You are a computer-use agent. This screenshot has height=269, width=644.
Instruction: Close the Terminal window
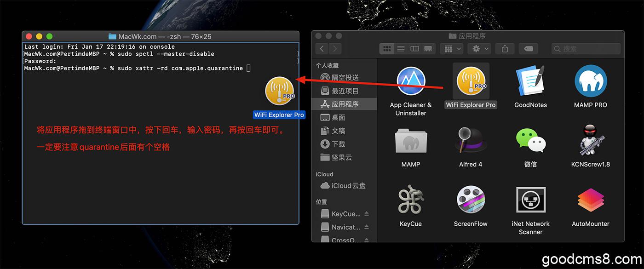coord(29,36)
